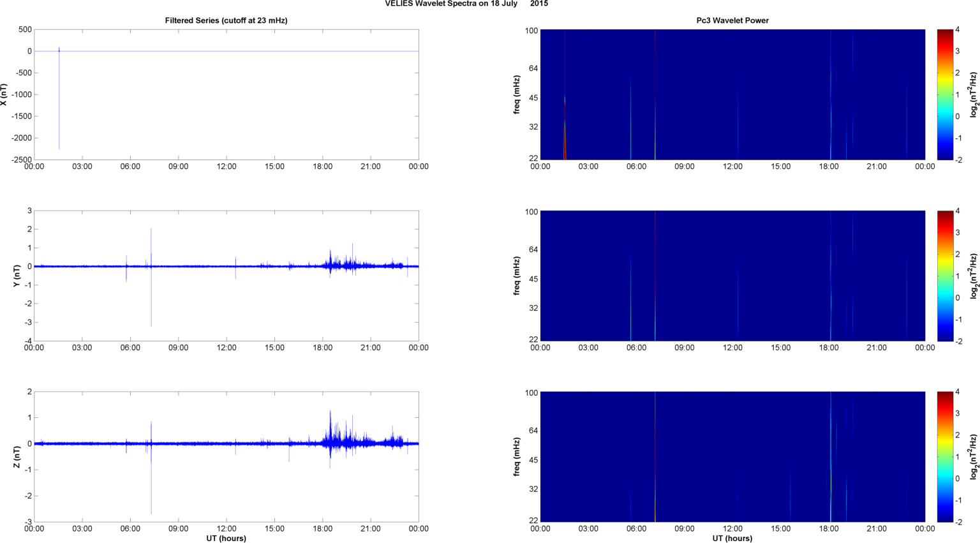This screenshot has height=543, width=980.
Task: Click the "12:00" time tick under the X plot
Action: tap(226, 167)
